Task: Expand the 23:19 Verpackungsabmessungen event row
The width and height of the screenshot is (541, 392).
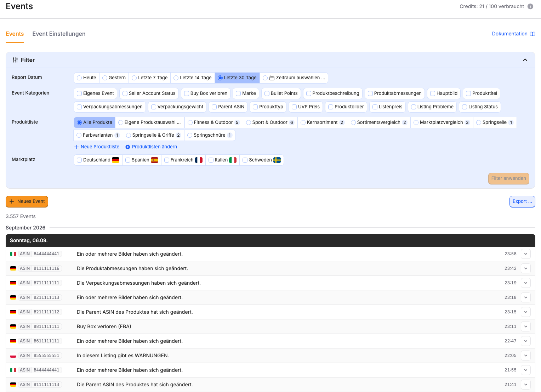Action: [526, 283]
